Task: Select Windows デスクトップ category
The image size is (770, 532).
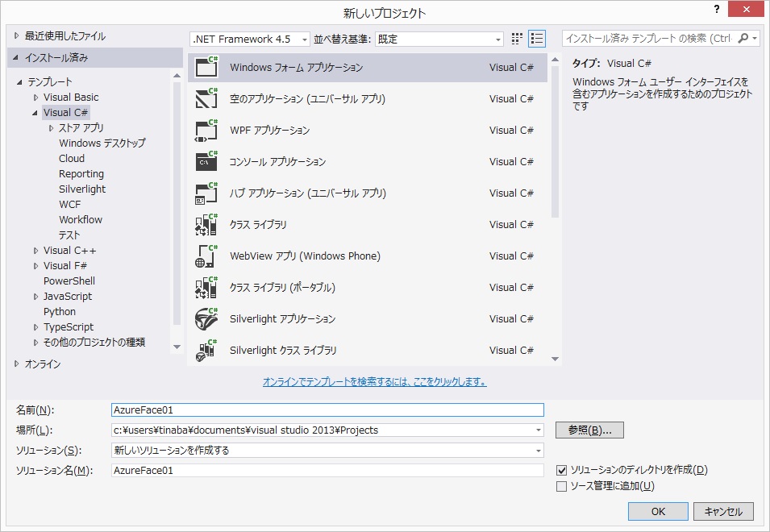Action: (x=102, y=143)
